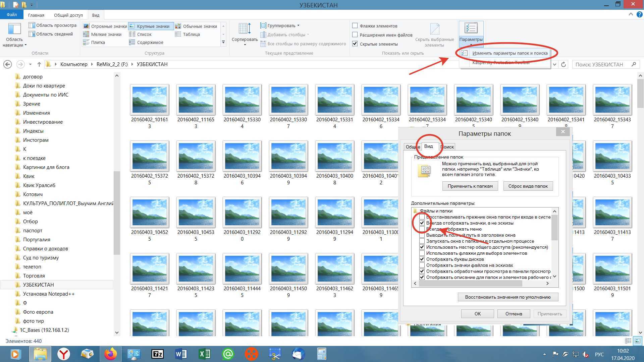Uncheck Всегда отображать значки, а не эскизы
644x362 pixels.
tap(422, 223)
